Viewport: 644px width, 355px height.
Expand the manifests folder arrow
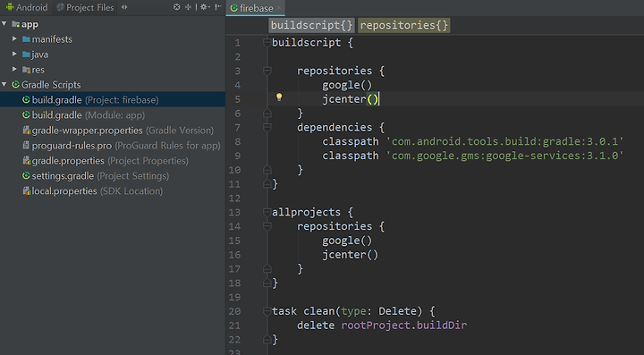coord(14,38)
